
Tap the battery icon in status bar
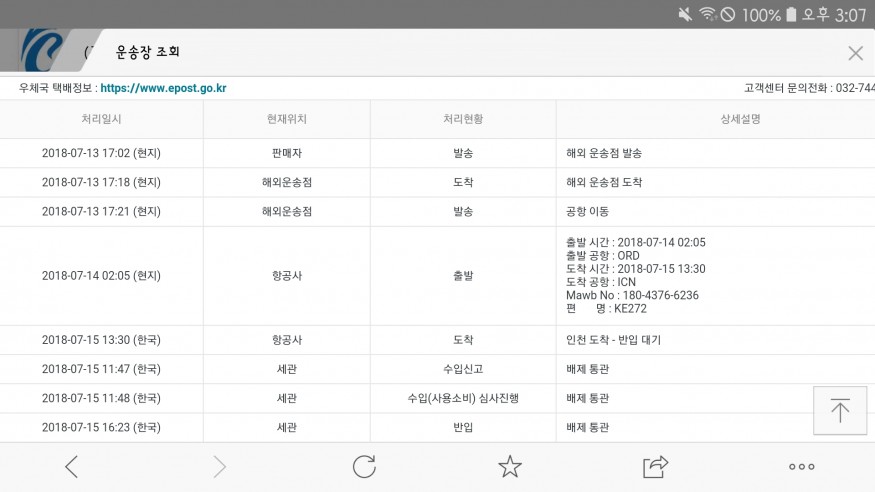pyautogui.click(x=791, y=14)
